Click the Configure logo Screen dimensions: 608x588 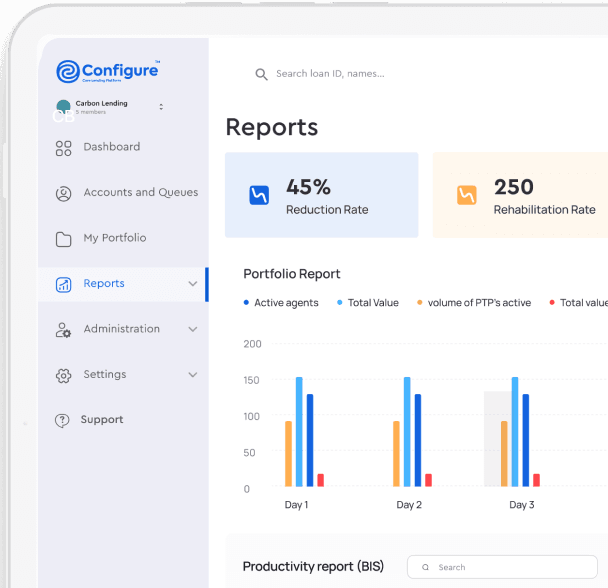(x=108, y=71)
